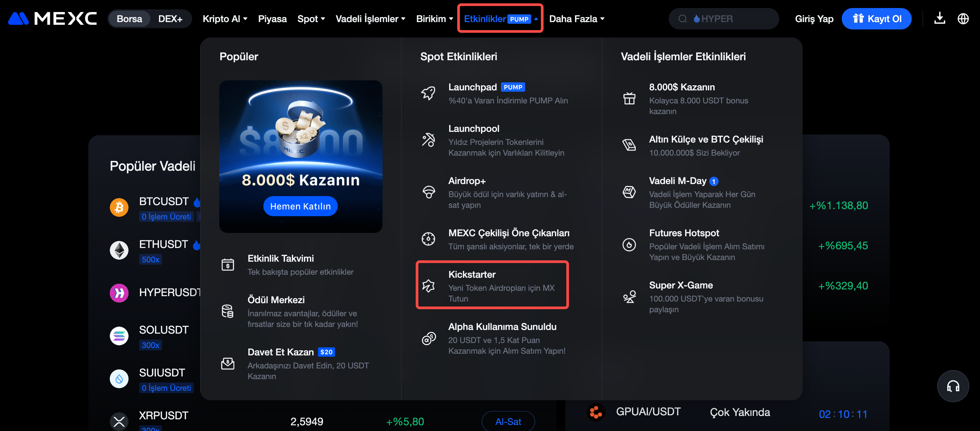Click the Ödül Merkezi title
This screenshot has width=980, height=431.
coord(276,300)
